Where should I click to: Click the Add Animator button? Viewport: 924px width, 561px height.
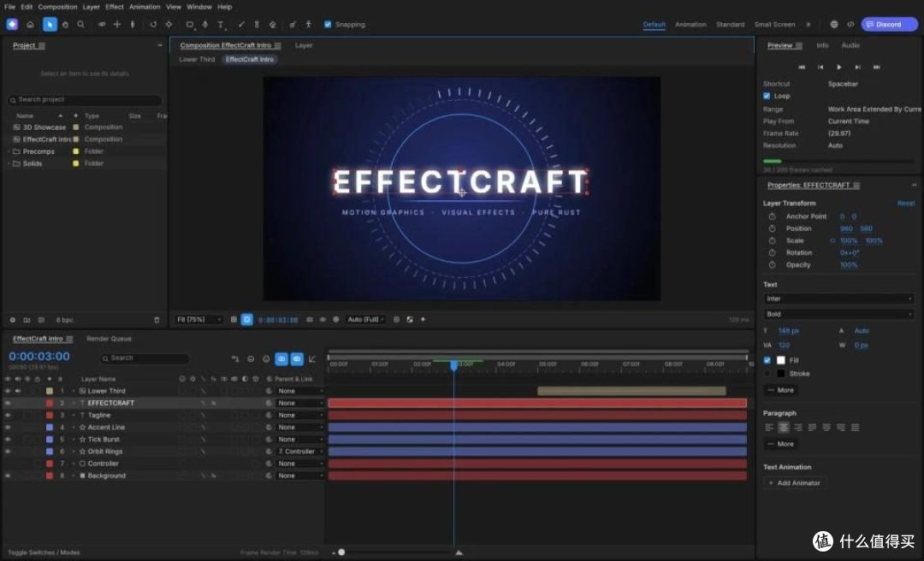click(795, 483)
